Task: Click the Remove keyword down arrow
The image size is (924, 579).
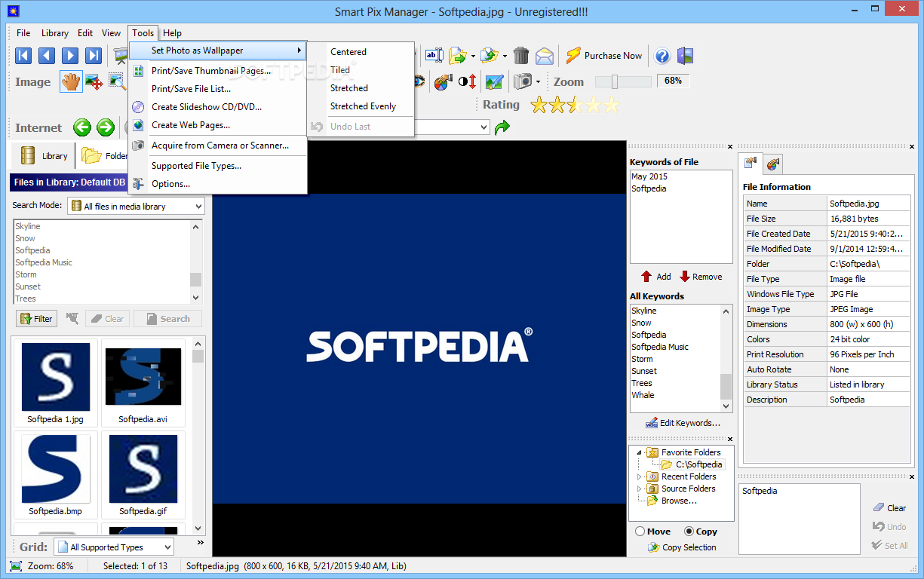Action: coord(685,277)
